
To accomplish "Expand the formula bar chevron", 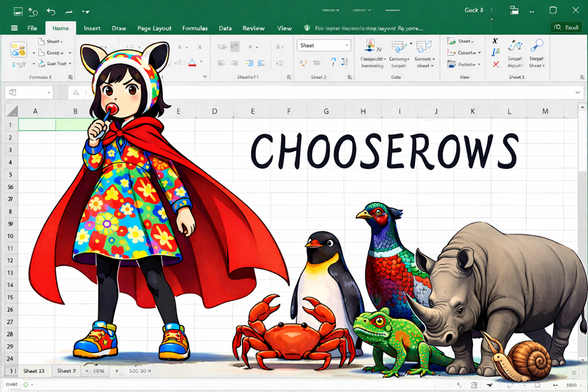I will click(x=578, y=93).
